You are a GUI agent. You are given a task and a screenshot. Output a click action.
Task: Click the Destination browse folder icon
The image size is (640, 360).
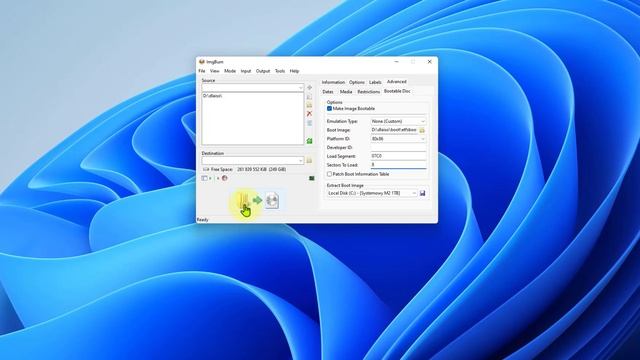309,160
